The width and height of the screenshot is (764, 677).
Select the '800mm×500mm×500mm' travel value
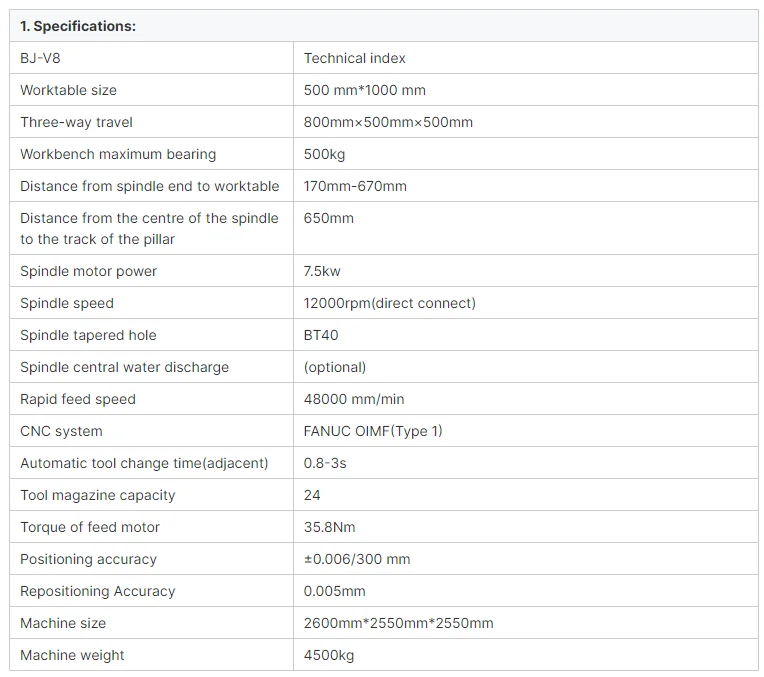(388, 122)
